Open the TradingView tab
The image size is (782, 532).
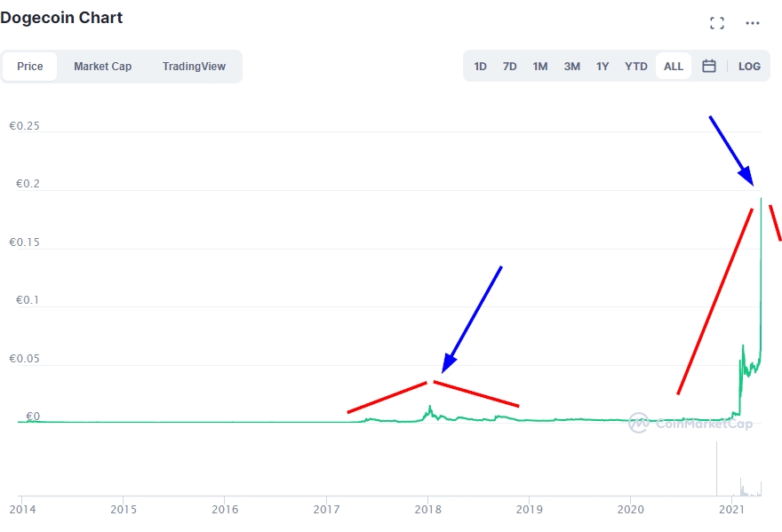pyautogui.click(x=194, y=67)
